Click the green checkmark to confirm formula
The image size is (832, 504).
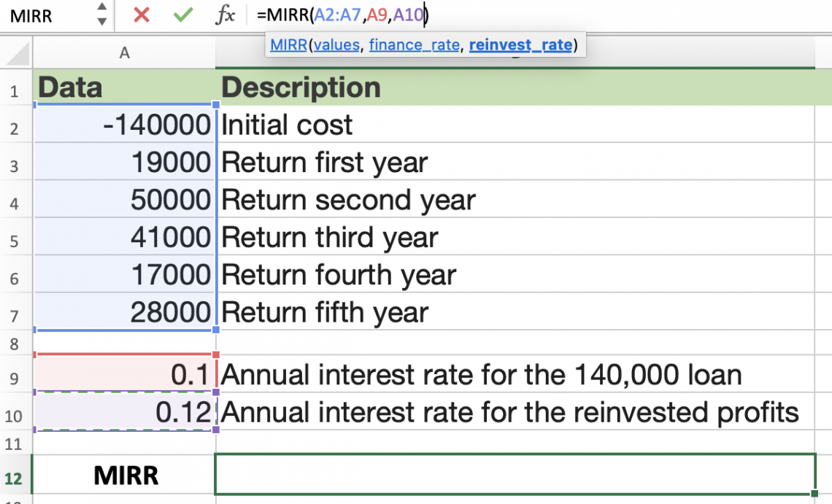(x=182, y=15)
